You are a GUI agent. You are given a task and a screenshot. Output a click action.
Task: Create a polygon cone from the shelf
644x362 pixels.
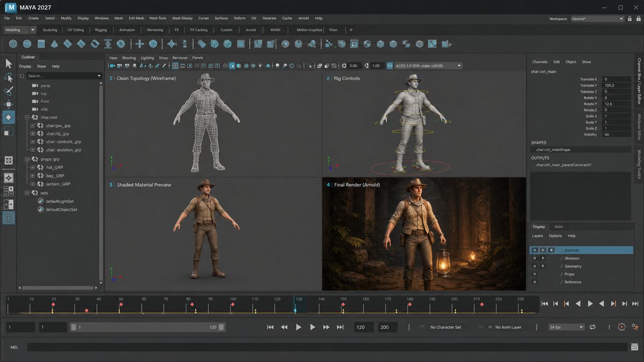click(x=55, y=43)
